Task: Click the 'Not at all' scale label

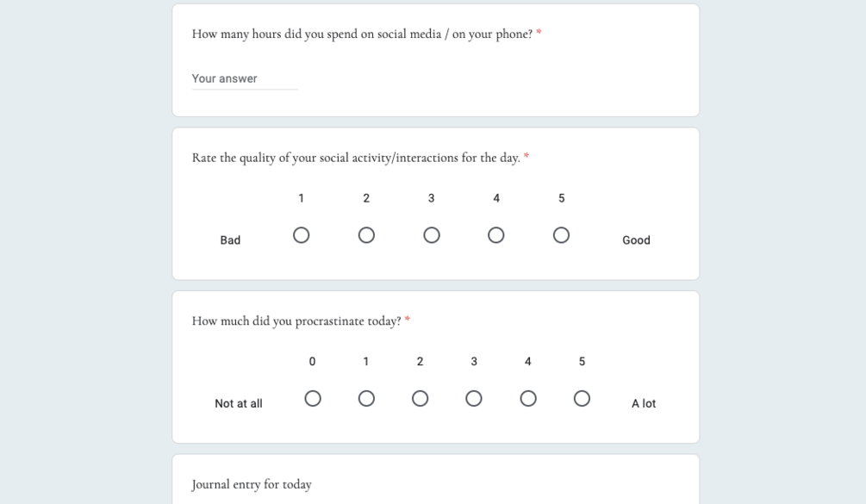Action: (x=239, y=404)
